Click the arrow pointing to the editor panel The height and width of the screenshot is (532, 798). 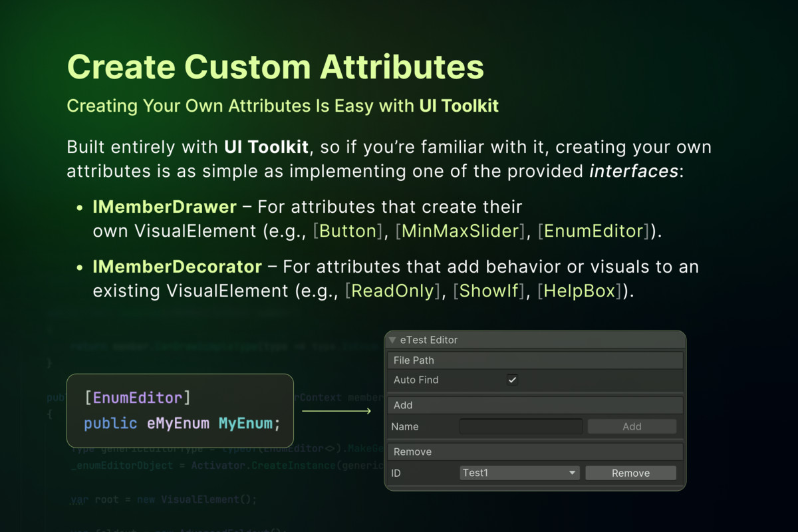click(x=336, y=412)
